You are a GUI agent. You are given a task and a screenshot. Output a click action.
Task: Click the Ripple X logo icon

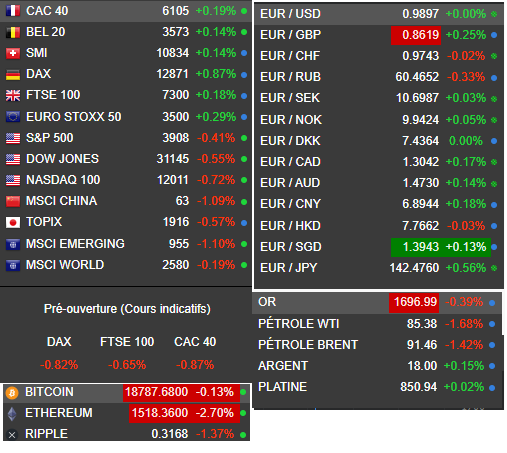(12, 435)
